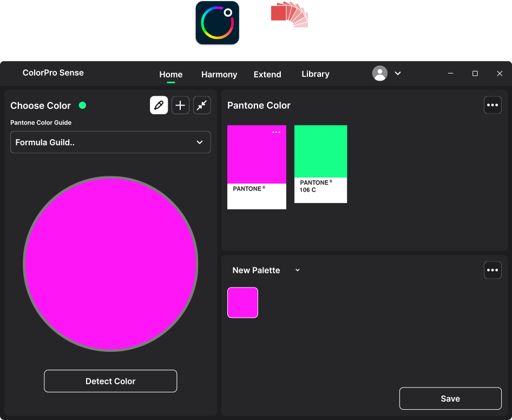The height and width of the screenshot is (420, 512).
Task: Click the plus add color icon
Action: tap(180, 105)
